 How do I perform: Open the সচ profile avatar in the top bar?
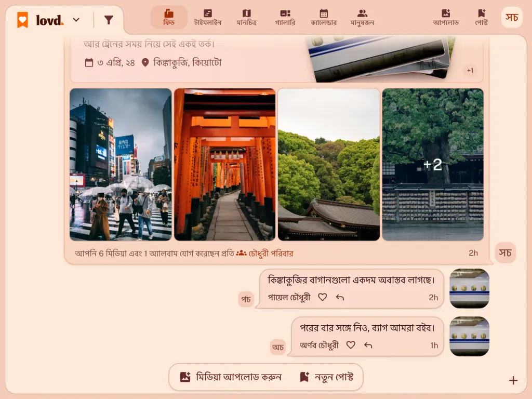pyautogui.click(x=512, y=17)
